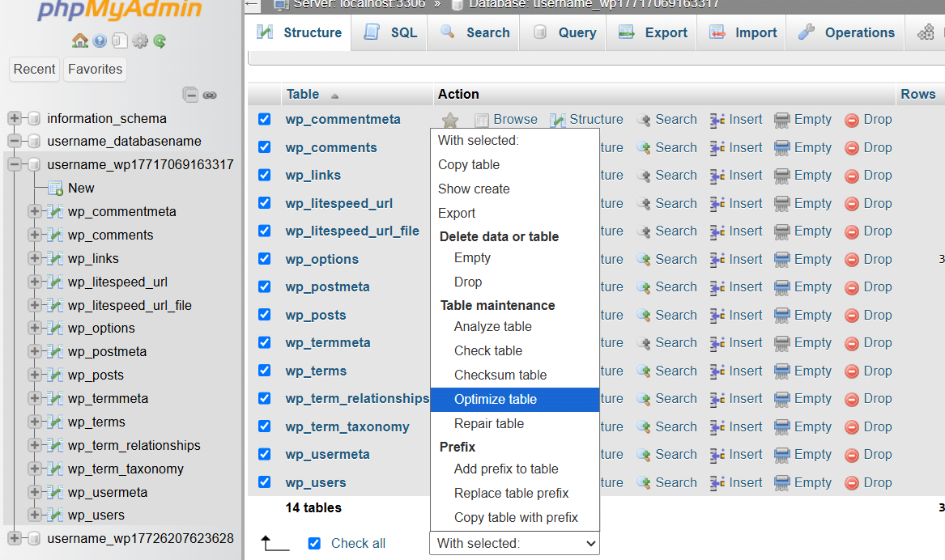This screenshot has height=560, width=945.
Task: Click the red Drop icon for wp_posts
Action: tap(852, 316)
